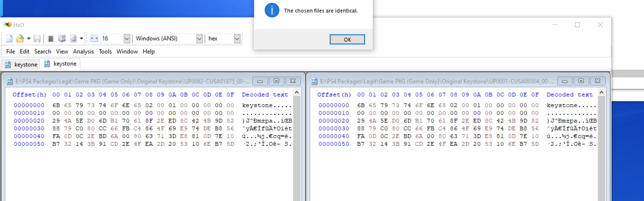
Task: Expand the disk image dropdown arrow
Action: (82, 39)
